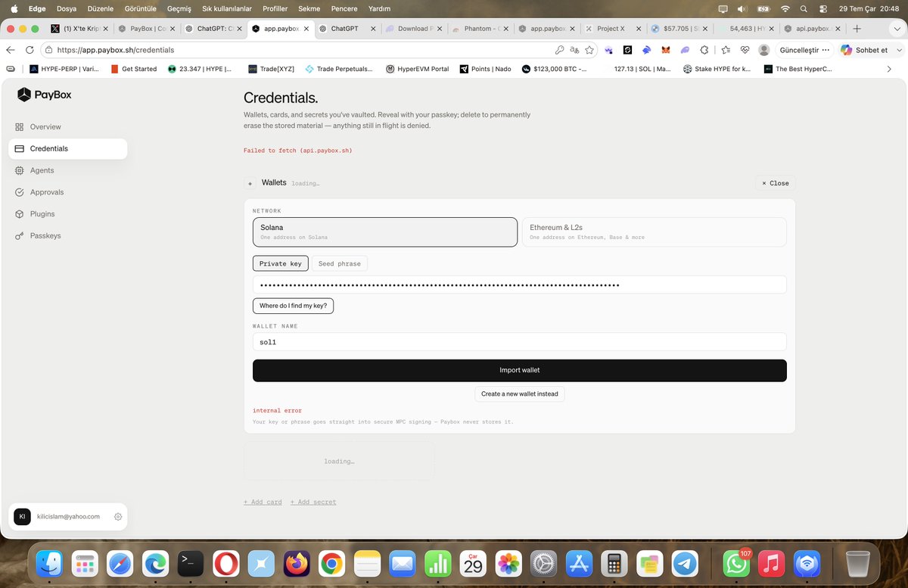
Task: Open a new browser tab
Action: (x=857, y=29)
